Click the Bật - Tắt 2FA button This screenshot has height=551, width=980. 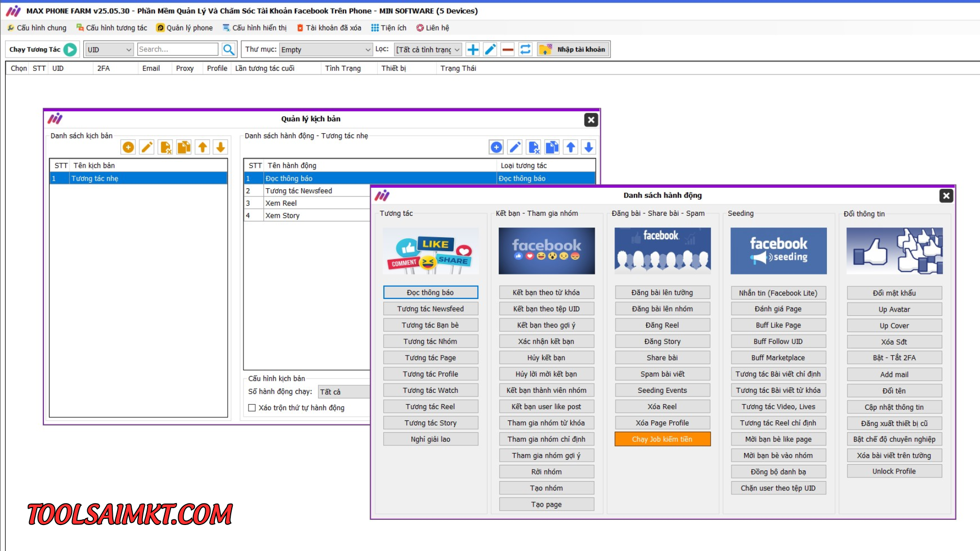pos(894,358)
